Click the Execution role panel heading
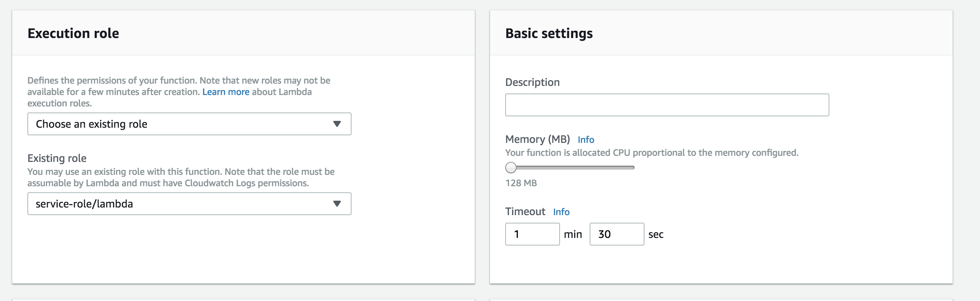This screenshot has height=301, width=980. click(x=73, y=33)
